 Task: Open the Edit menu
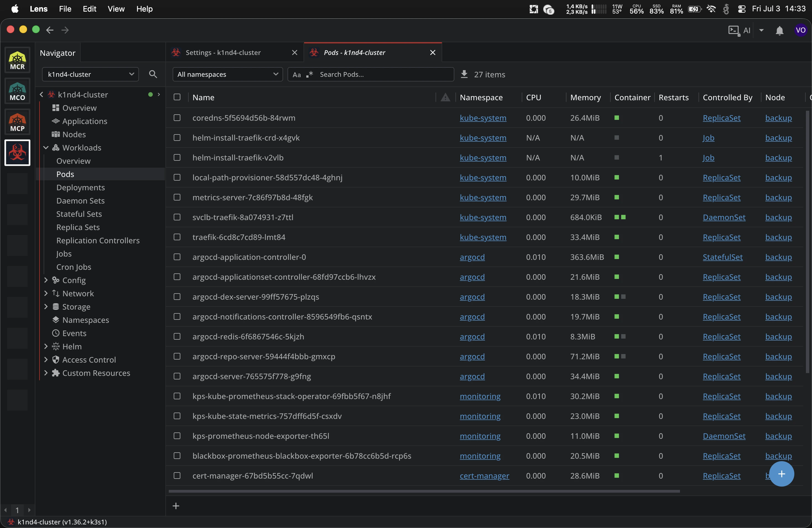point(89,9)
